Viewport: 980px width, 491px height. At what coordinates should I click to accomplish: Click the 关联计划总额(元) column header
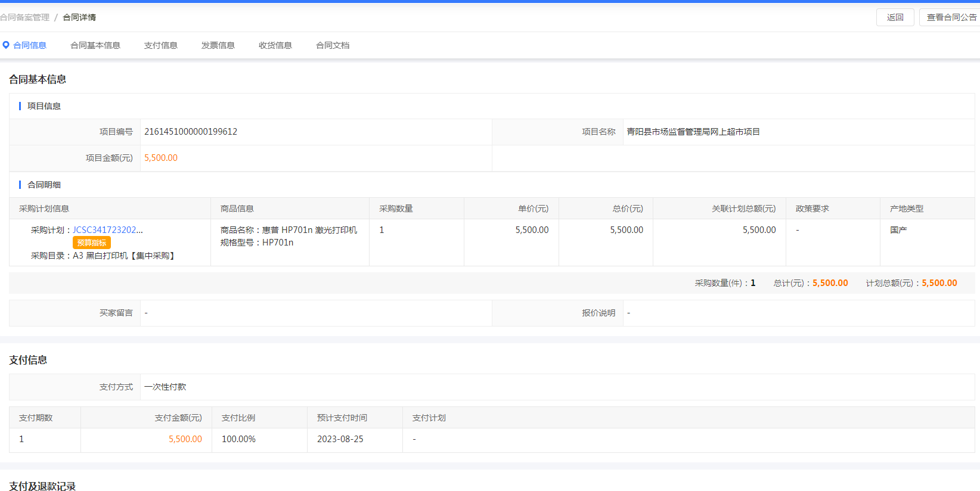tap(743, 209)
